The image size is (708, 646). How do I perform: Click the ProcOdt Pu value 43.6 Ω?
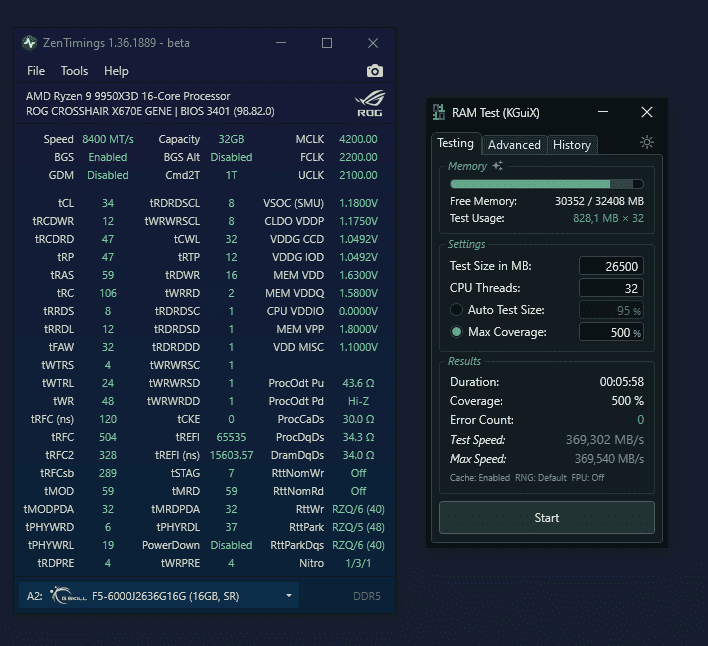(x=358, y=383)
